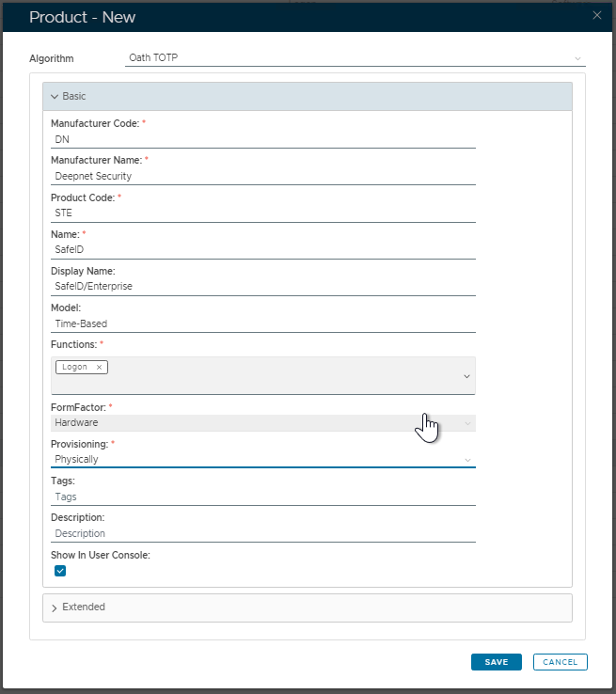
Task: Remove the Logon tag from Functions
Action: 99,367
